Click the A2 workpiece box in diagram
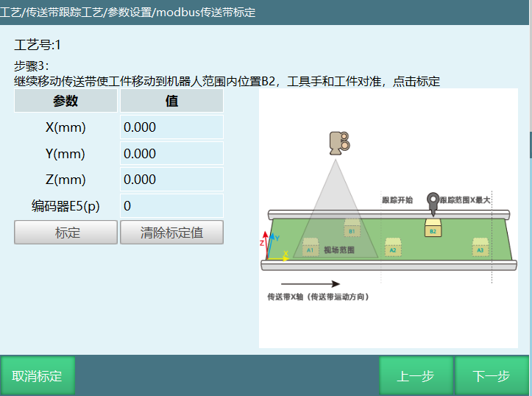This screenshot has height=396, width=532. [393, 247]
